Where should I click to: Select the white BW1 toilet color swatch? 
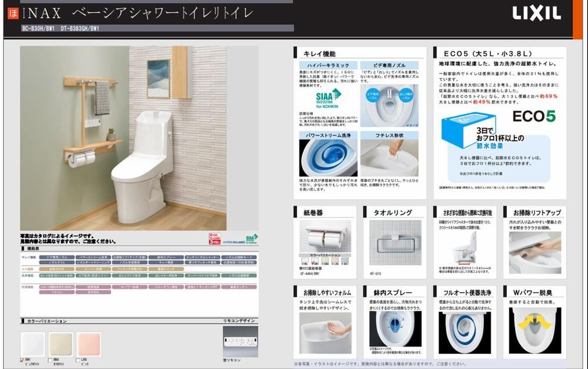tap(32, 344)
